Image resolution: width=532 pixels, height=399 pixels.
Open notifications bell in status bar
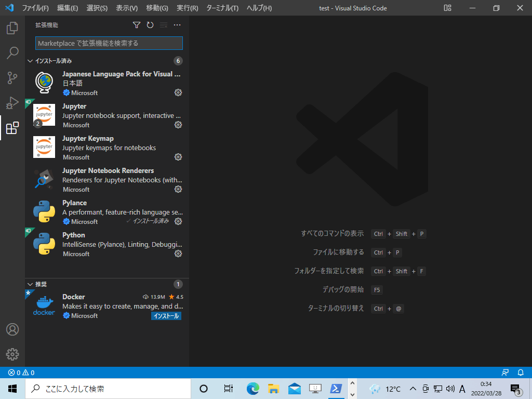tap(521, 373)
